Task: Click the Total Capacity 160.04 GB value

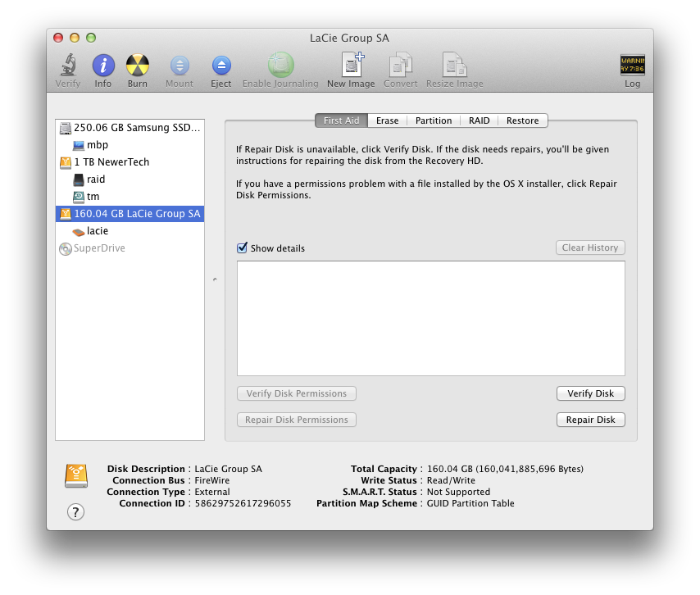Action: coord(506,469)
